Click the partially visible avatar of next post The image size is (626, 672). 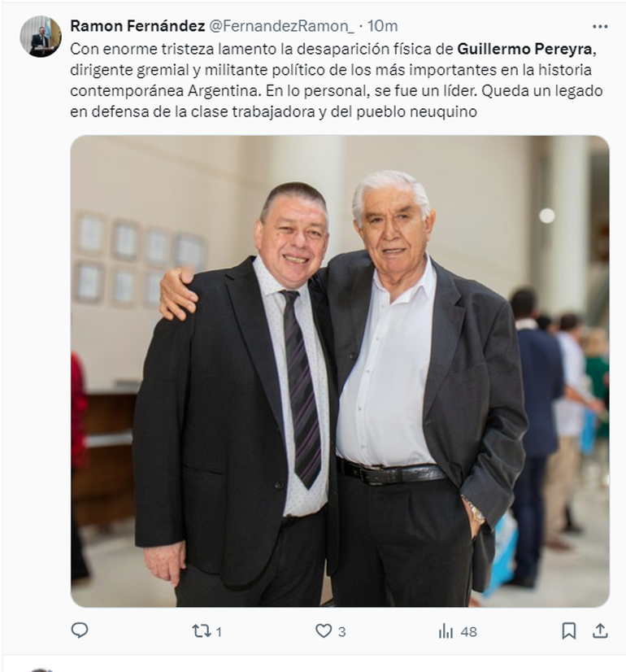41,670
